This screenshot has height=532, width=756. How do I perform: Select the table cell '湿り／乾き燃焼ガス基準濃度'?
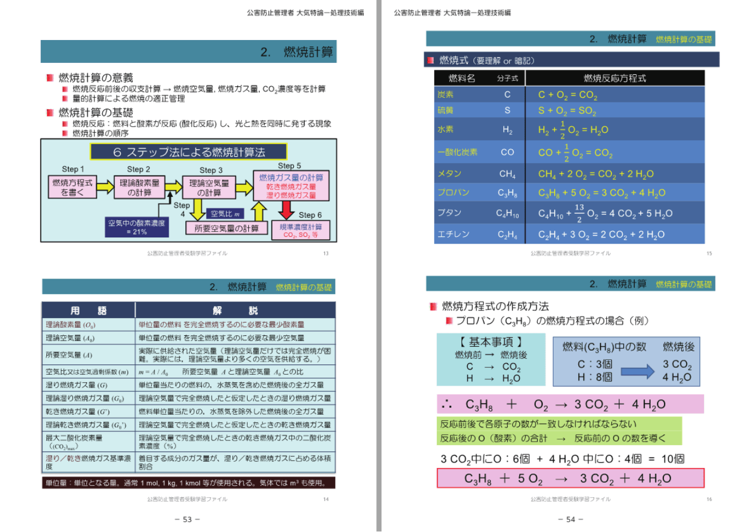click(x=89, y=462)
